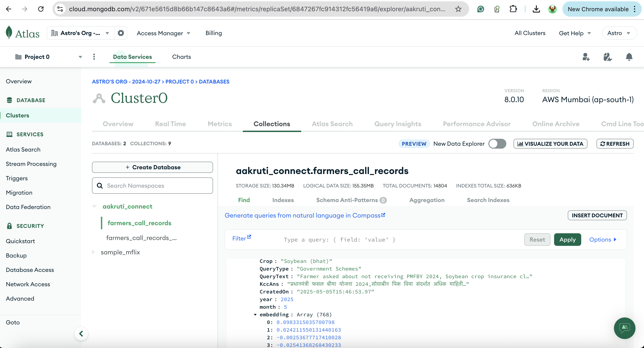
Task: Click the Create Database button
Action: (152, 167)
